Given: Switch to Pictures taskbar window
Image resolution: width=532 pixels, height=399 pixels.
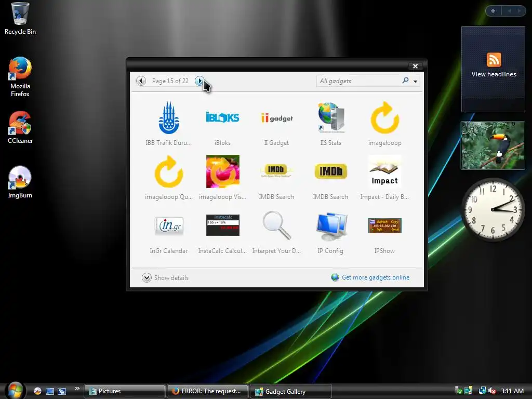Looking at the screenshot, I should pos(125,391).
